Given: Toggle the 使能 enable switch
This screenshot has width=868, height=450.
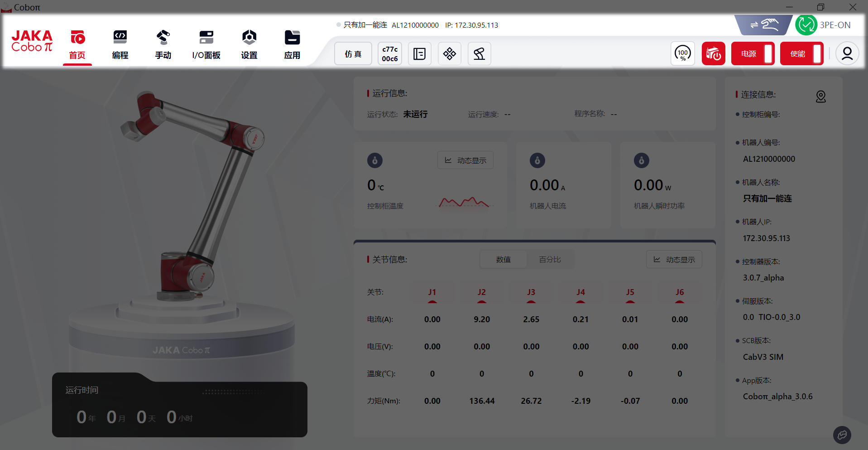Looking at the screenshot, I should coord(801,54).
